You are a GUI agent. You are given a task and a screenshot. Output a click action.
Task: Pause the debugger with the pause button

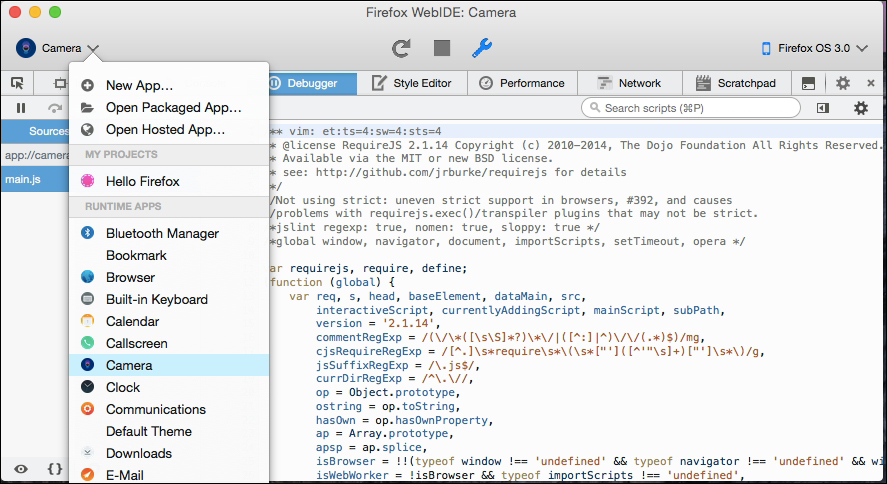pos(21,107)
